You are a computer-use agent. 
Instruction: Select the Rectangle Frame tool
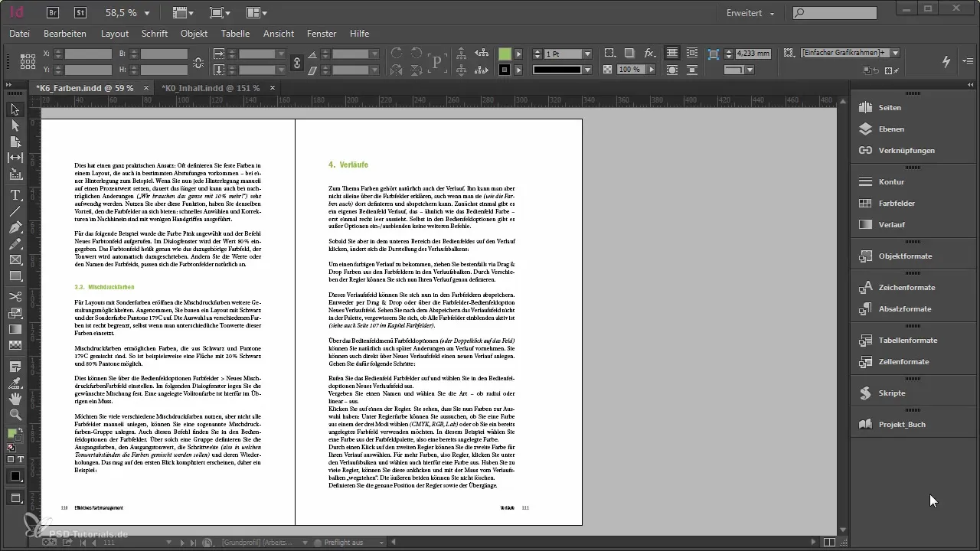tap(15, 259)
